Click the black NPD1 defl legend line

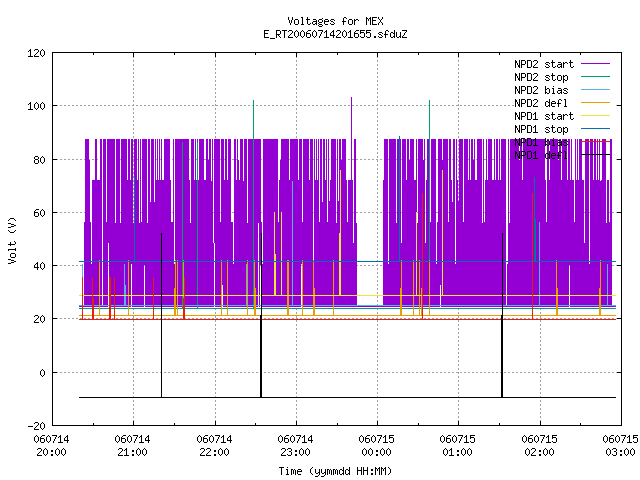coord(596,155)
